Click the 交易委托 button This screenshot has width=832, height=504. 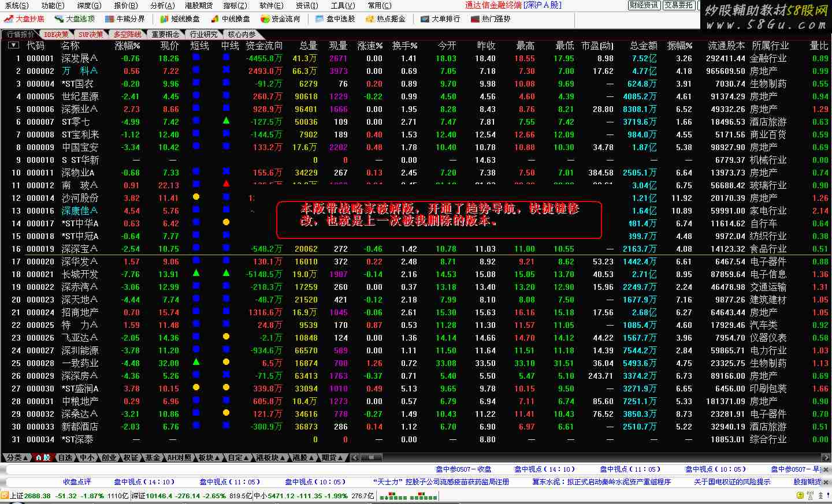coord(678,5)
